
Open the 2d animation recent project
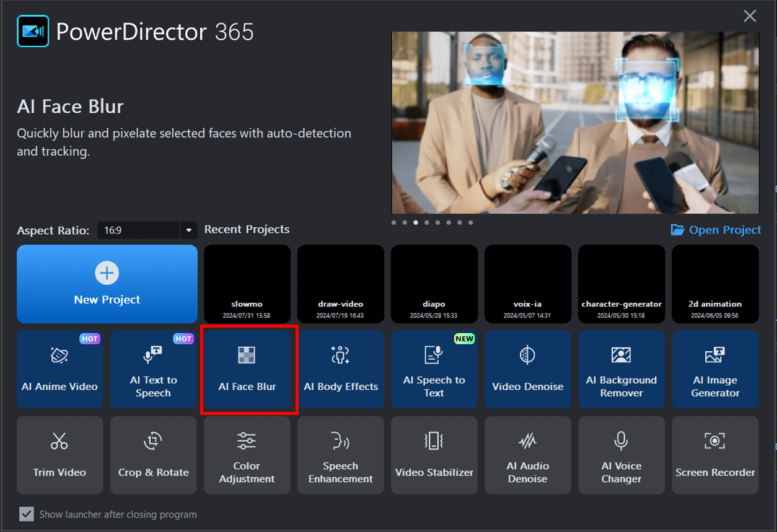click(x=715, y=284)
